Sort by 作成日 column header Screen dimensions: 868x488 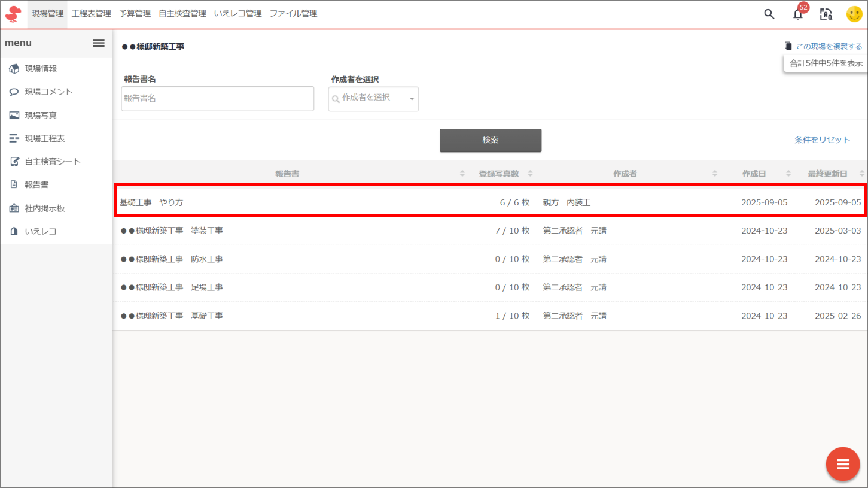(x=754, y=174)
